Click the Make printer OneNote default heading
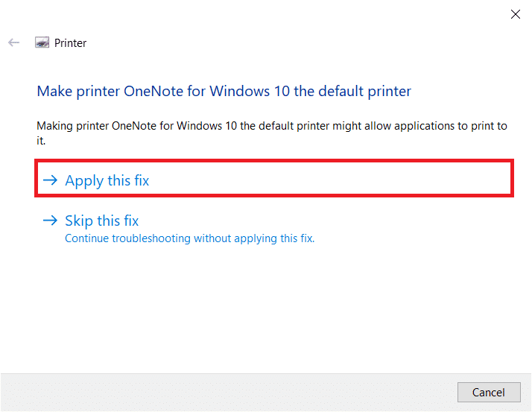Image resolution: width=532 pixels, height=412 pixels. coord(224,92)
